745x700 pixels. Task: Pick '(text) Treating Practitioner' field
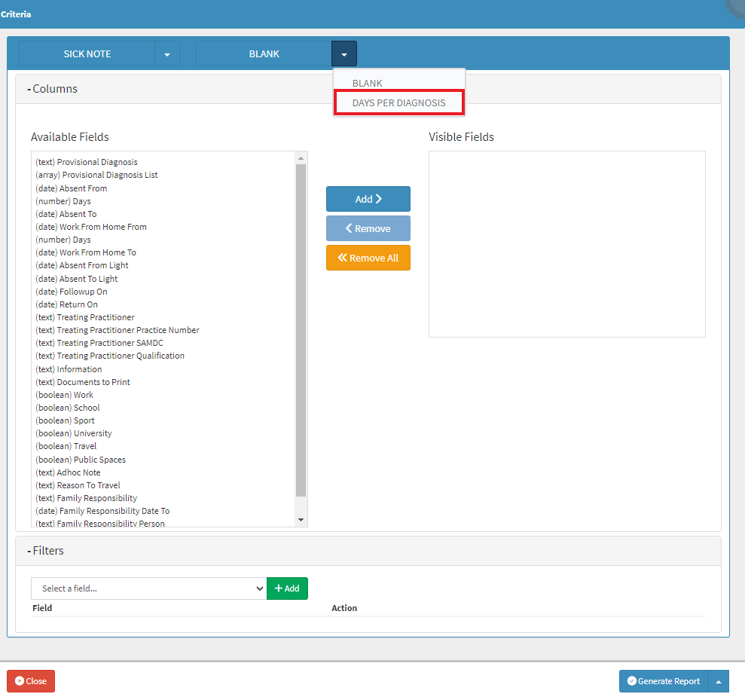point(85,317)
